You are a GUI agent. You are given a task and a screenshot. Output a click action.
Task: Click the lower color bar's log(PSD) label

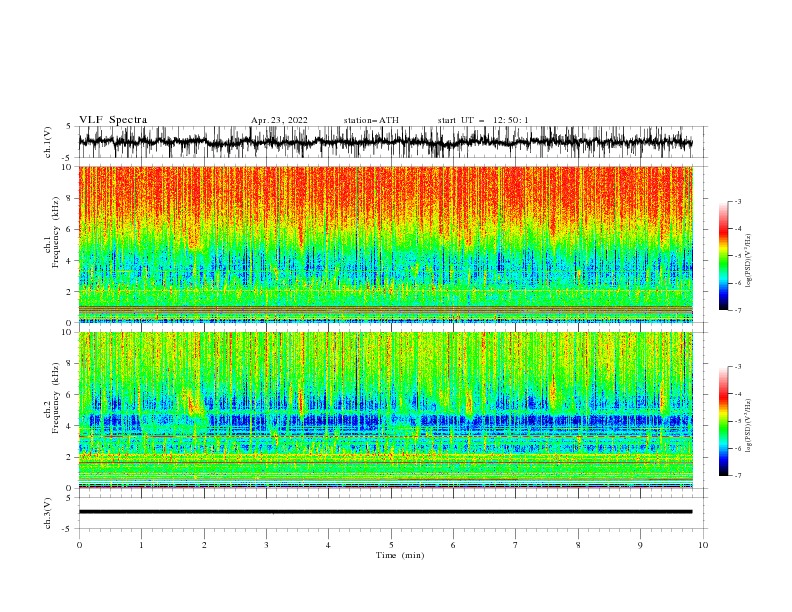pos(748,426)
